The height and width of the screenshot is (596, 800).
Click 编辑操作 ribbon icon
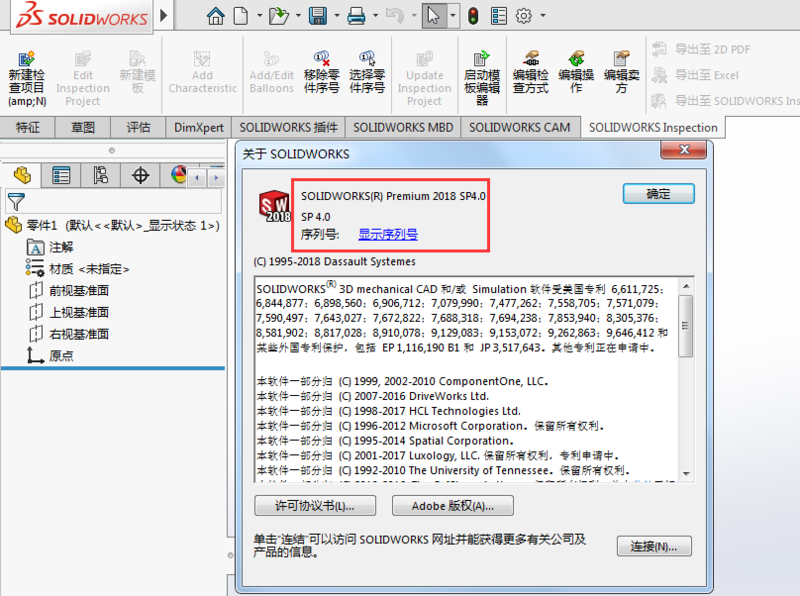click(x=576, y=72)
